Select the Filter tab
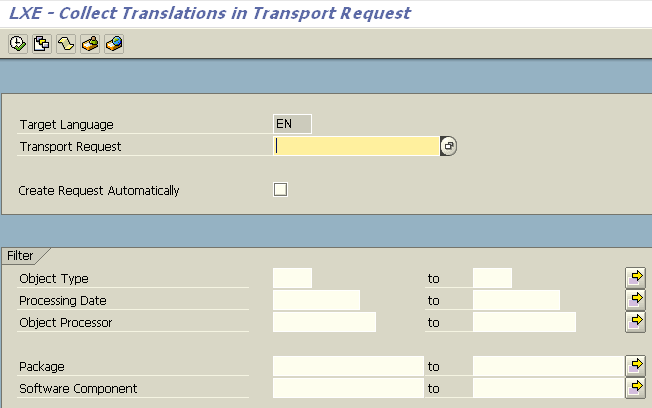 20,255
